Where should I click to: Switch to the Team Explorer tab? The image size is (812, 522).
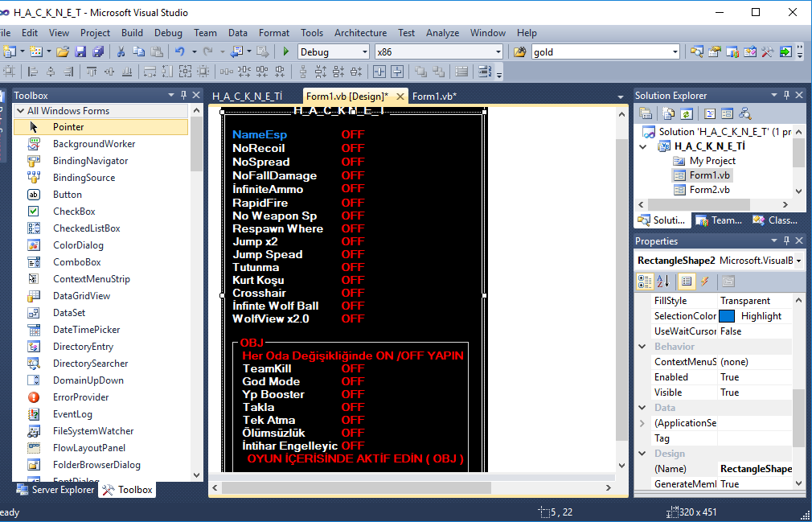(x=720, y=220)
